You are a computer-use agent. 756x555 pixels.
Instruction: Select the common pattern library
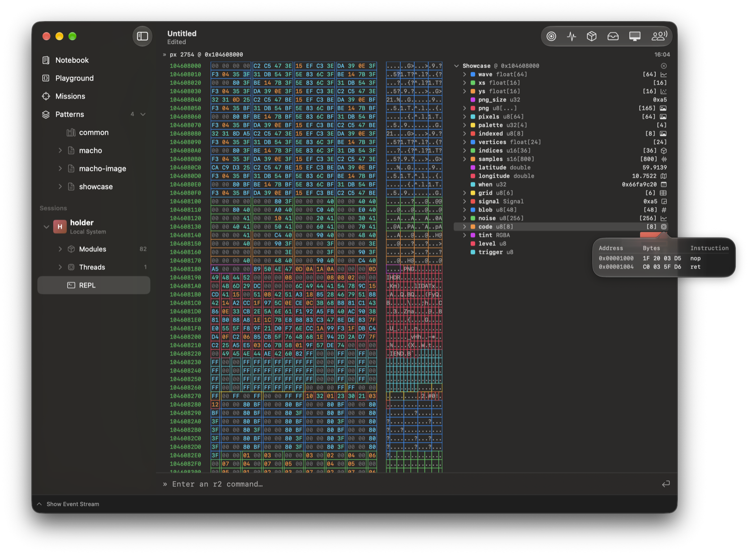click(94, 132)
